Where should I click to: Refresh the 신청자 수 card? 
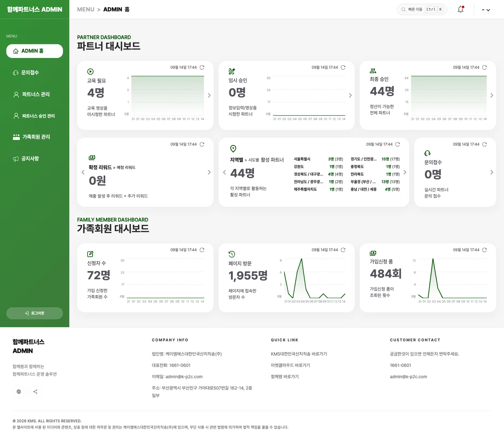(202, 250)
